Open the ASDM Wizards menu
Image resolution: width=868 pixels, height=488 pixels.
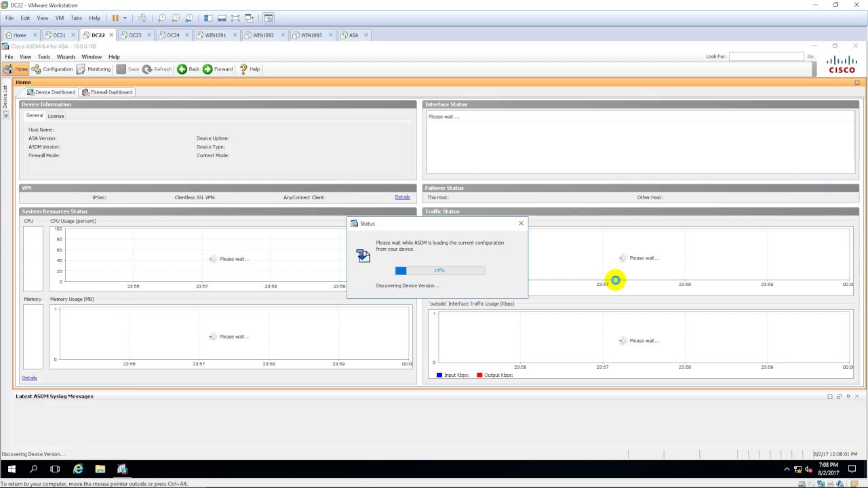tap(66, 57)
